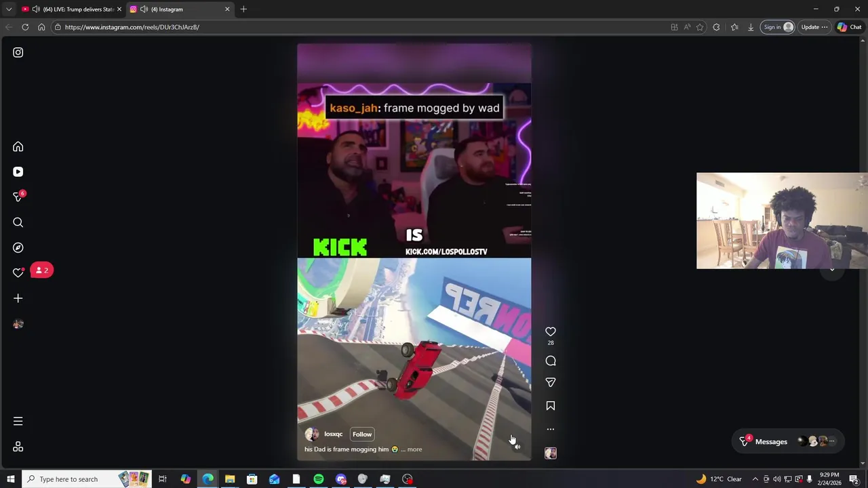Open the browser Extensions icon

pos(716,27)
